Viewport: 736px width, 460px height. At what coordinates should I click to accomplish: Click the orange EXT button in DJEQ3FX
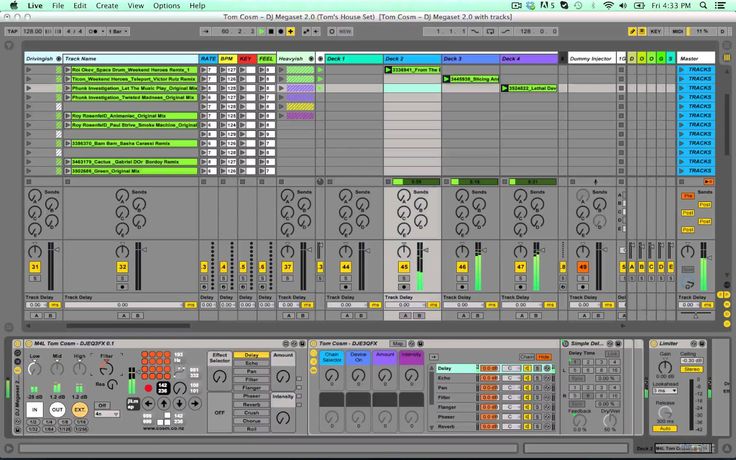[80, 410]
